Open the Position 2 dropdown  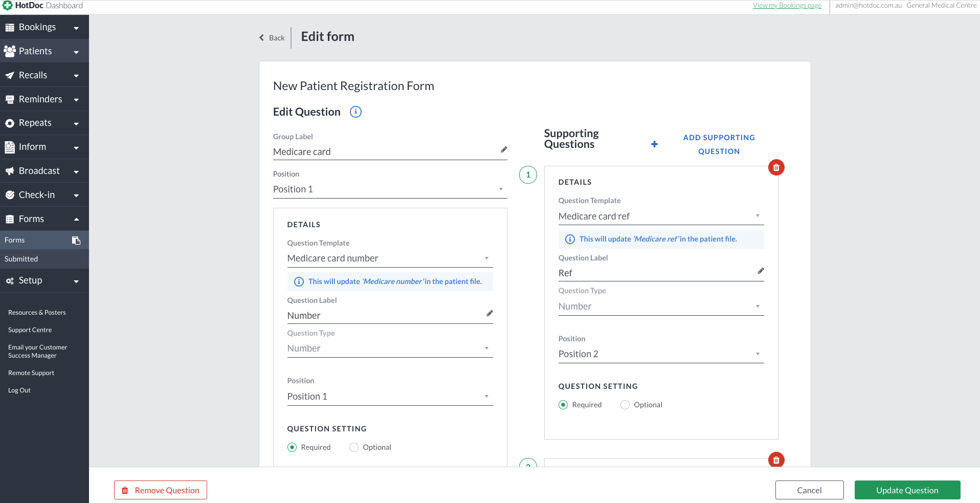click(661, 354)
